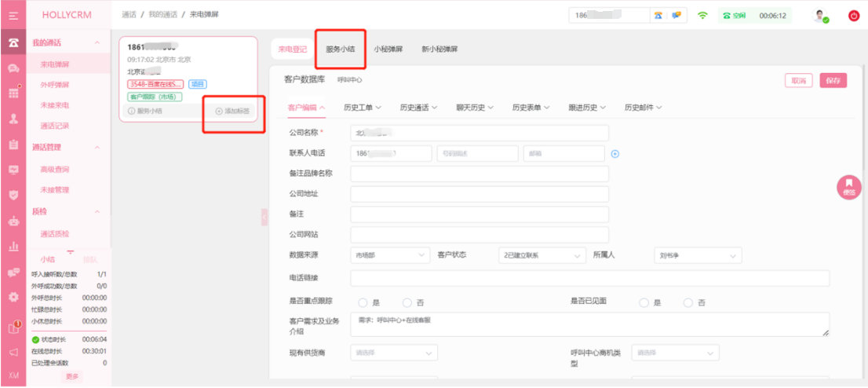Click the 空闲 agent status indicator
Screen dimensions: 868x388
tap(735, 16)
